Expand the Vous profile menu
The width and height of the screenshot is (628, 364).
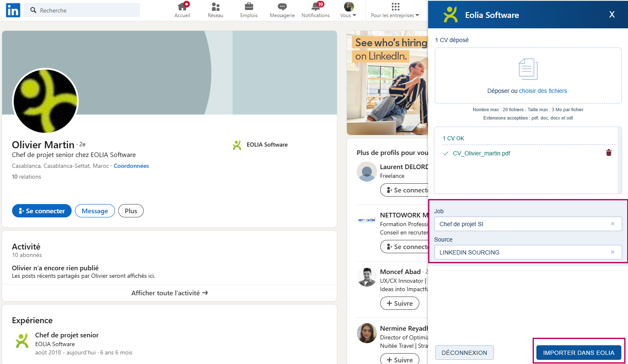coord(349,10)
